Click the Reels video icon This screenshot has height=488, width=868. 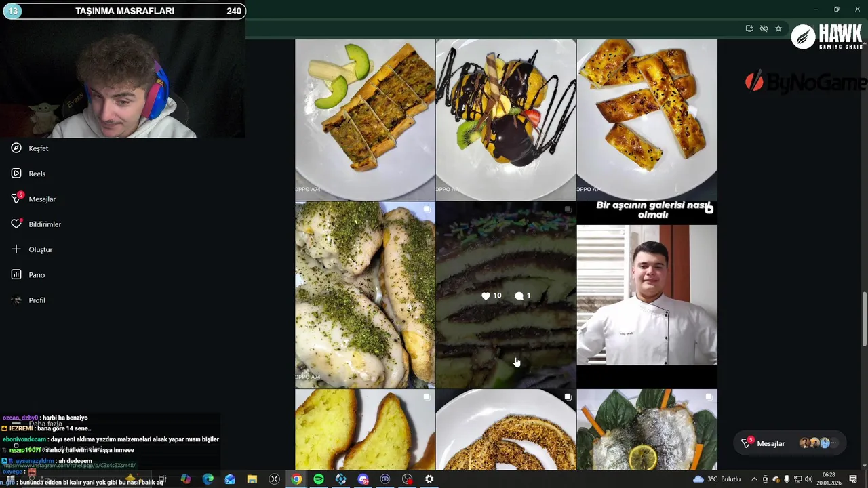(16, 174)
